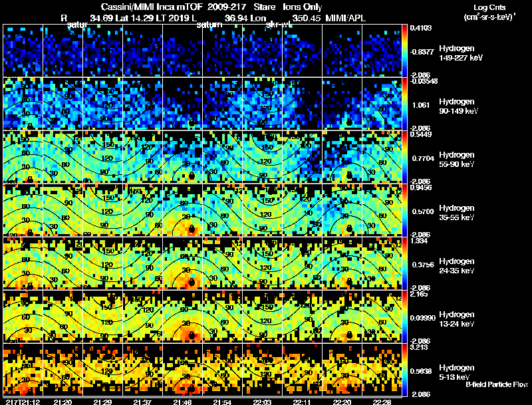
Task: Click the Hydrogen 55-90 keV color bar
Action: point(404,157)
